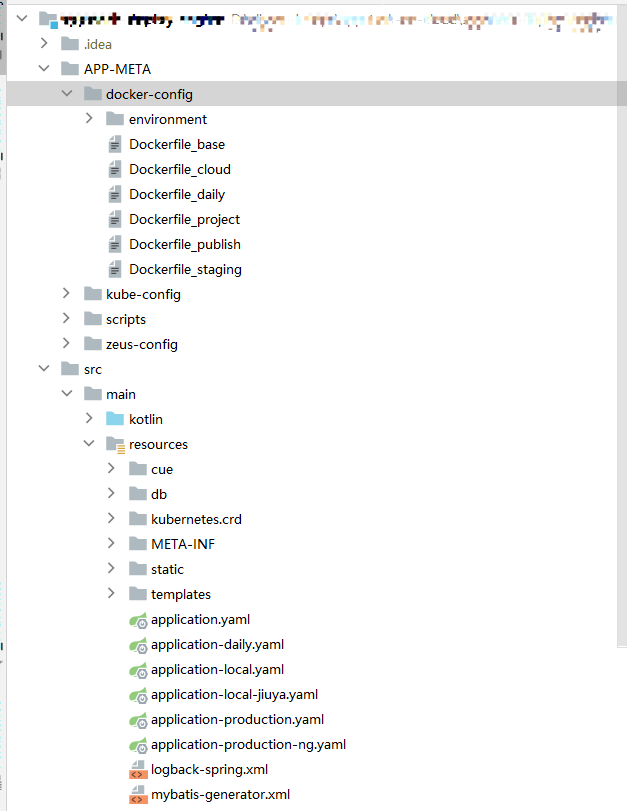This screenshot has width=627, height=811.
Task: Select the application-local-jiuya.yaml file
Action: (x=234, y=695)
